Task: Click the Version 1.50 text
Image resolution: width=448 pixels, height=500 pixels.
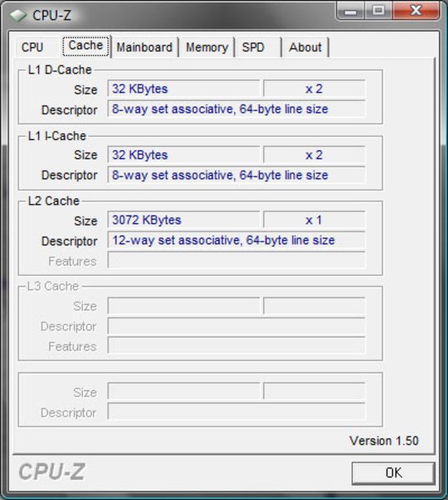Action: tap(384, 441)
